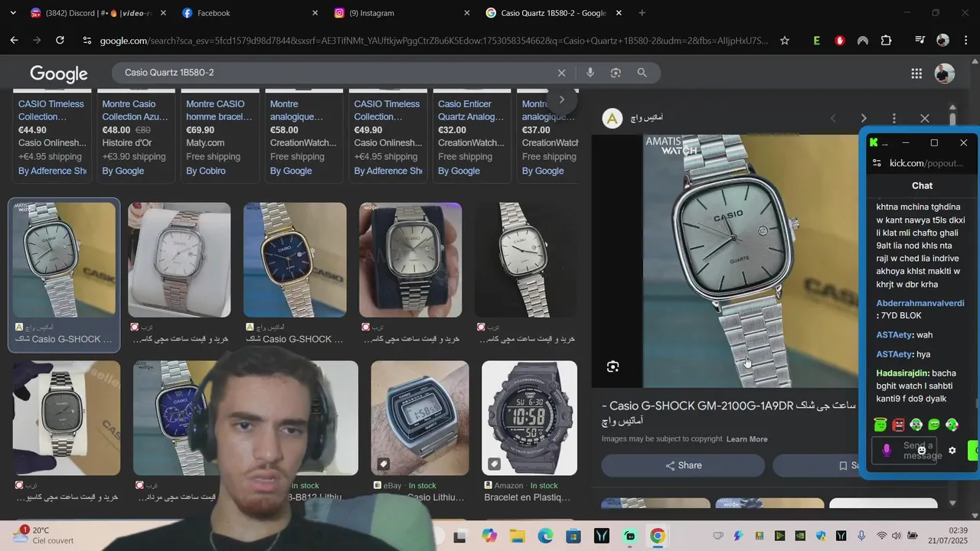Image resolution: width=980 pixels, height=551 pixels.
Task: Open the Chrome Extensions puzzle icon
Action: [887, 41]
